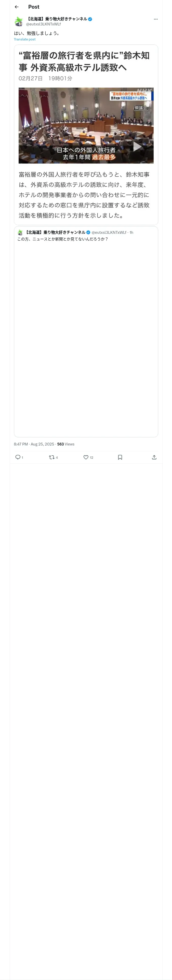Repost using the retweet arrows icon
Viewport: 172px width, 980px height.
click(51, 457)
